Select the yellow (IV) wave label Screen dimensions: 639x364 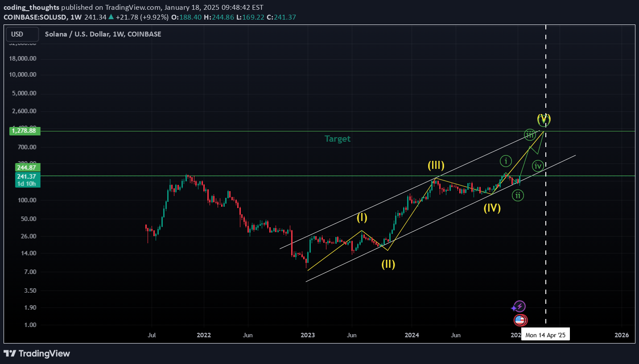(492, 208)
